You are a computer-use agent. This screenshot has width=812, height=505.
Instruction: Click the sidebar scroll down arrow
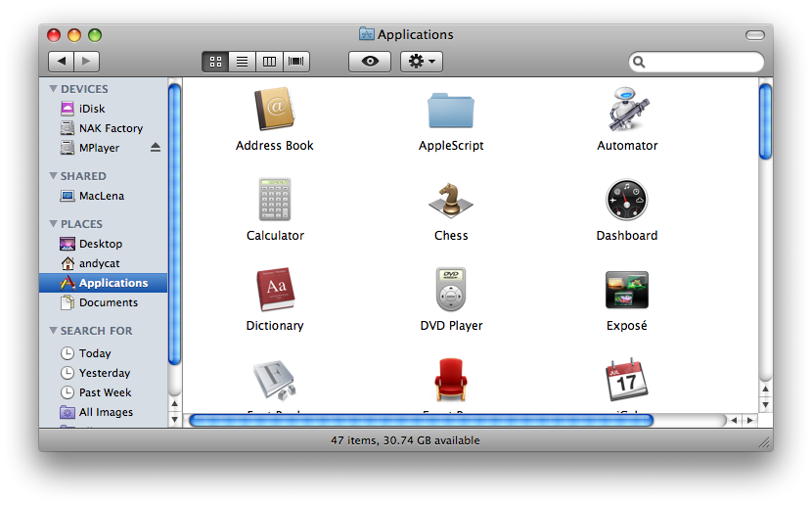coord(174,420)
